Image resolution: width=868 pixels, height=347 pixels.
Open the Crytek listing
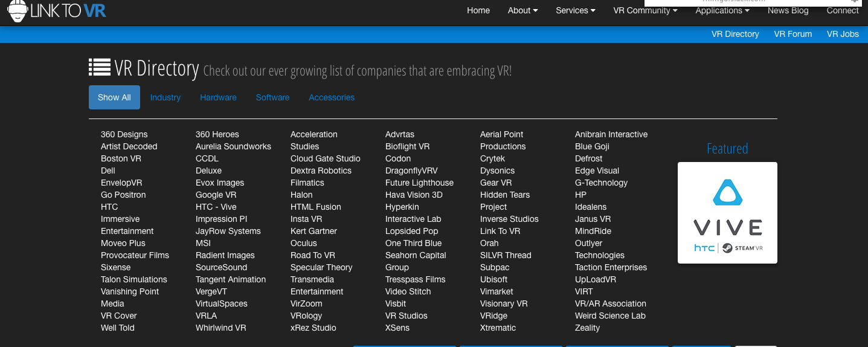click(492, 158)
